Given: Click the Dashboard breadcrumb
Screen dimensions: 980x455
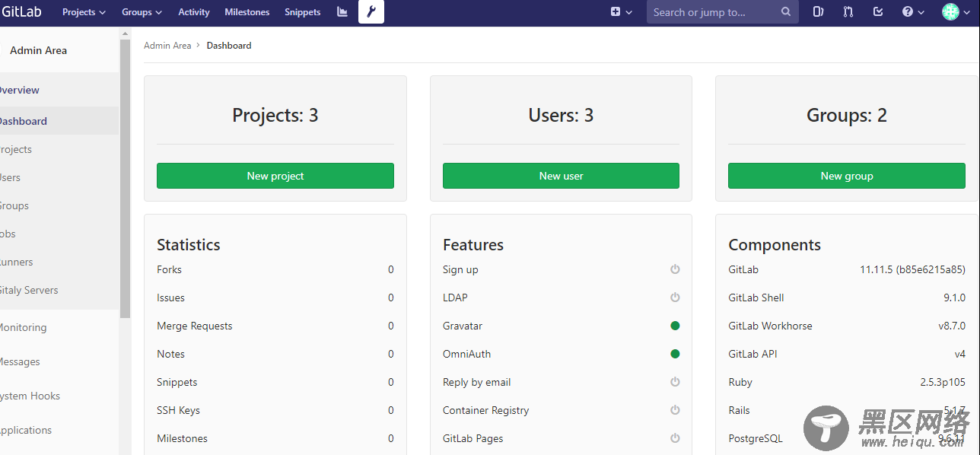Looking at the screenshot, I should [229, 46].
